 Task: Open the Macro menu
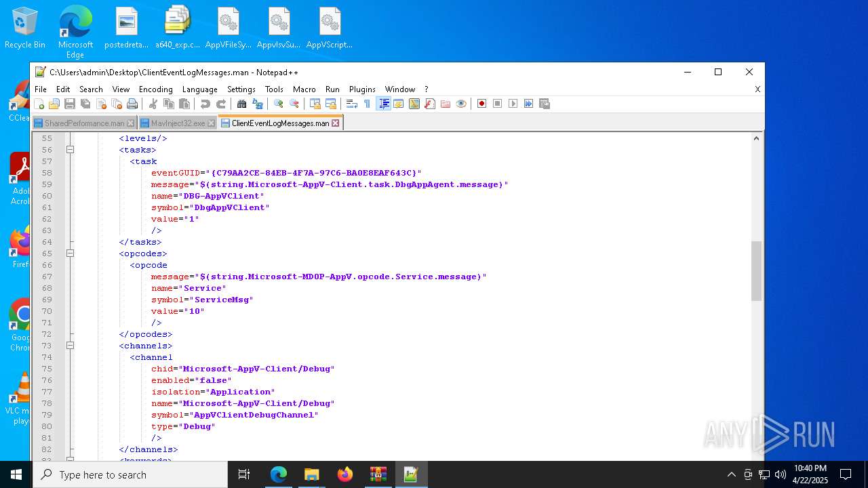(x=304, y=89)
